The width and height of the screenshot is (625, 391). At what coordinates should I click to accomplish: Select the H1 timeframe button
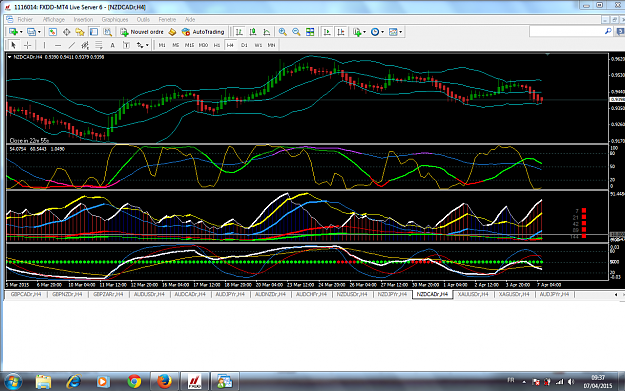pos(216,45)
